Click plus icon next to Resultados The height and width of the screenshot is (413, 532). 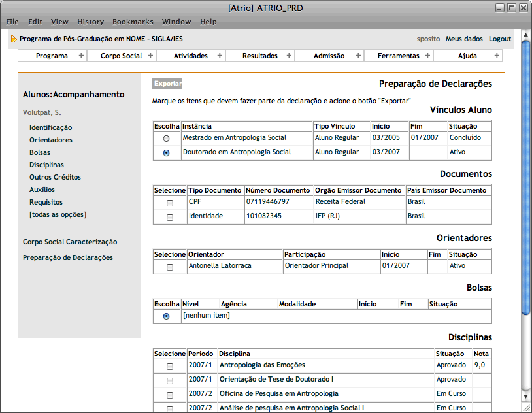pos(289,56)
